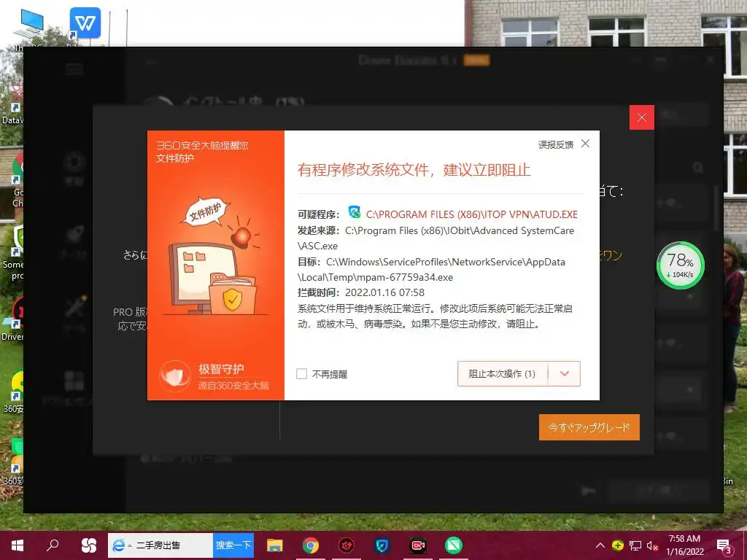Click the muted volume tray icon
The height and width of the screenshot is (560, 747).
(x=653, y=545)
